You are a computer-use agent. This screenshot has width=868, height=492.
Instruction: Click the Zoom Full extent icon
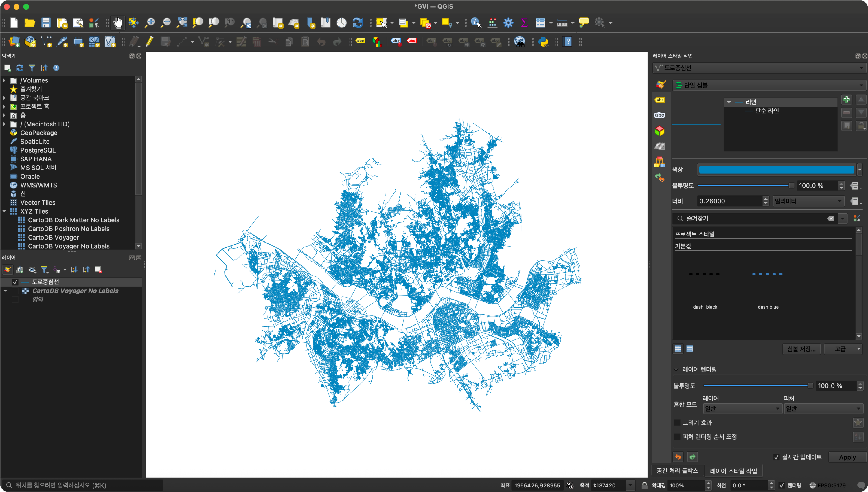click(182, 23)
